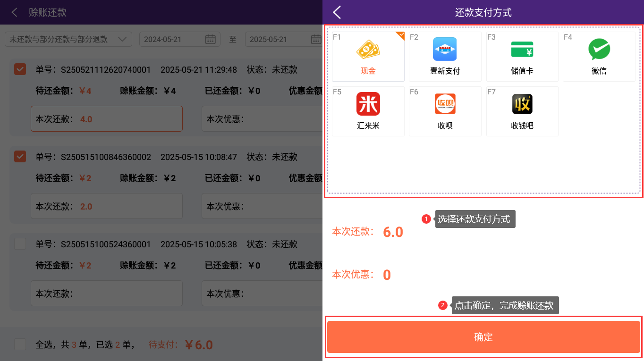Click 本次优惠 field of first order

(262, 119)
